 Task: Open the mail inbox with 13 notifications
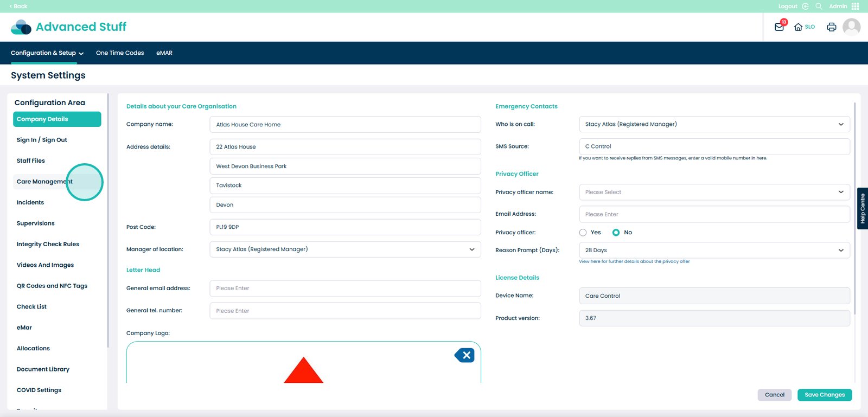[779, 27]
